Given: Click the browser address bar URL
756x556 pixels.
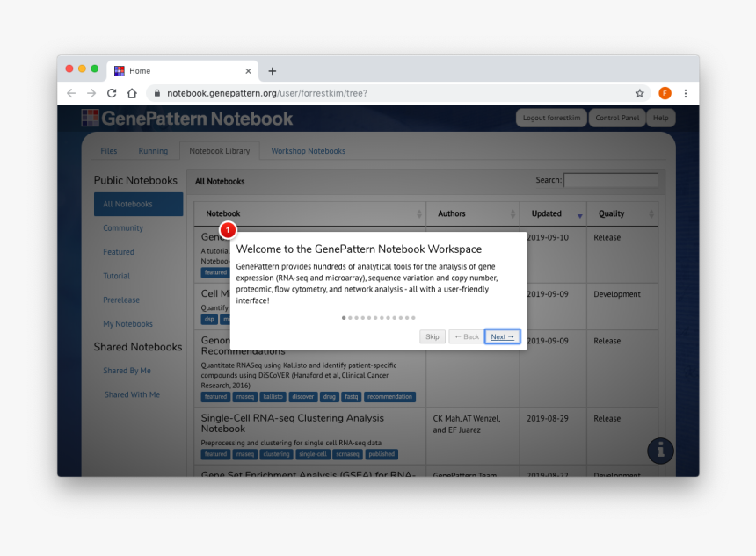Looking at the screenshot, I should click(x=267, y=93).
